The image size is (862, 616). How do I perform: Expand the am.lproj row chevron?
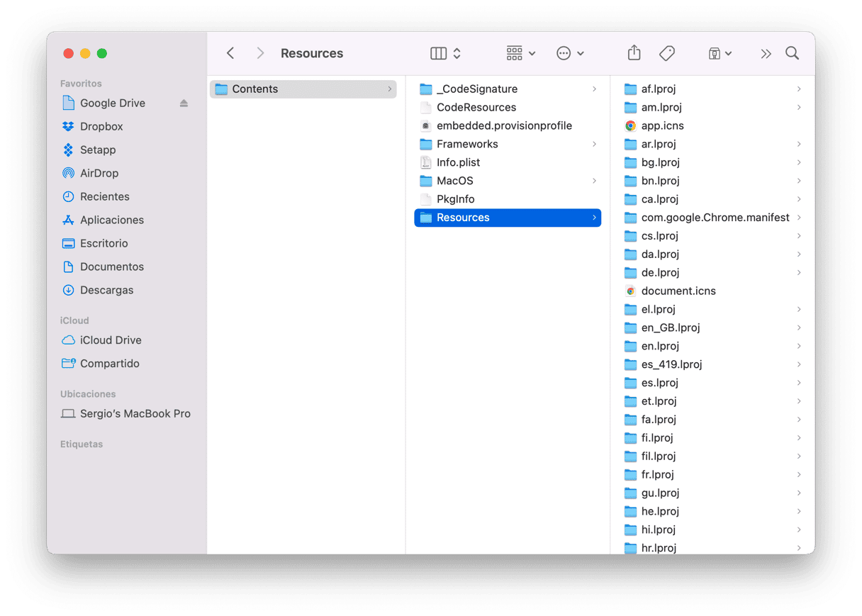pos(799,108)
